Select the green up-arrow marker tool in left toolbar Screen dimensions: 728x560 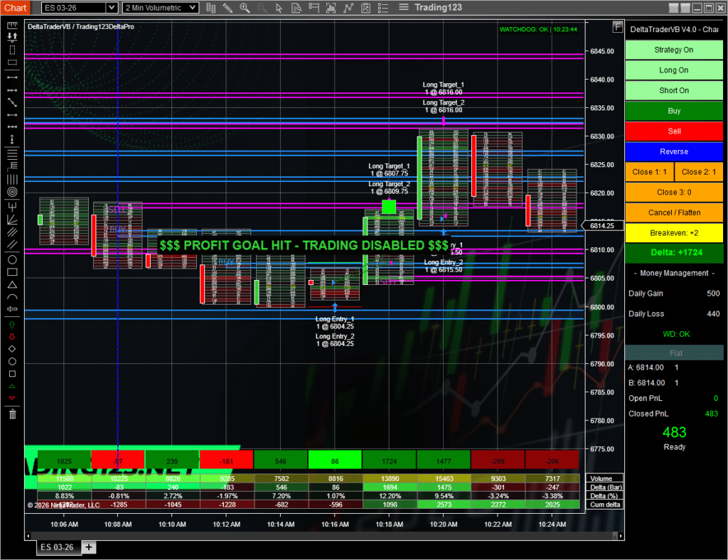pyautogui.click(x=11, y=324)
